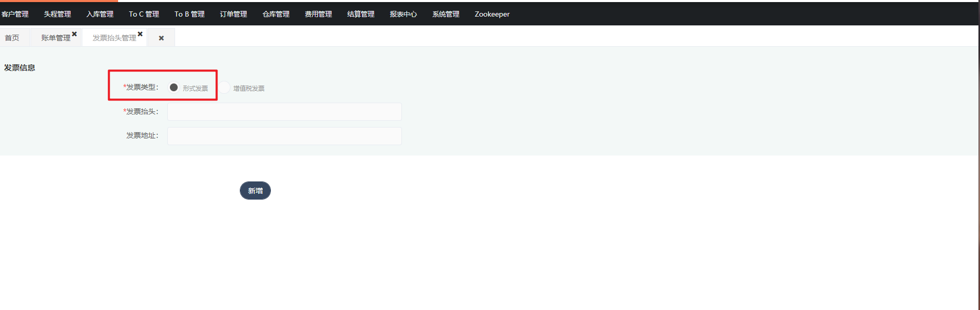Open the 系统管理 menu

(446, 14)
